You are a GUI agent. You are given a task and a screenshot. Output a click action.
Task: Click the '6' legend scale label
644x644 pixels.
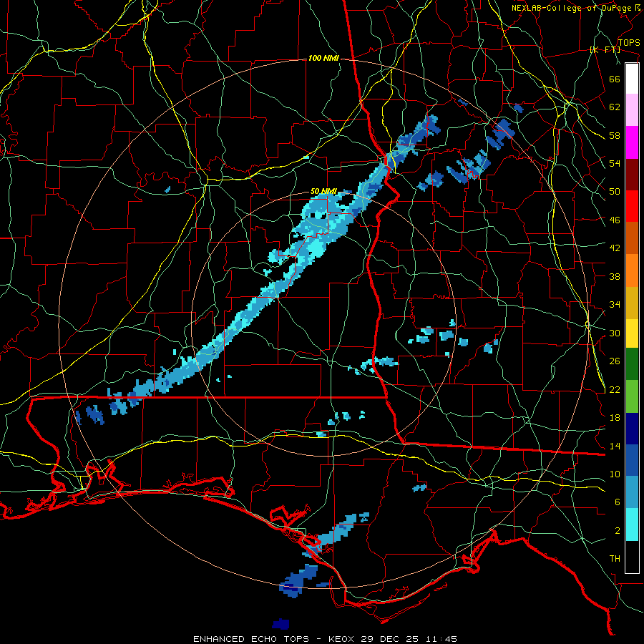[618, 503]
